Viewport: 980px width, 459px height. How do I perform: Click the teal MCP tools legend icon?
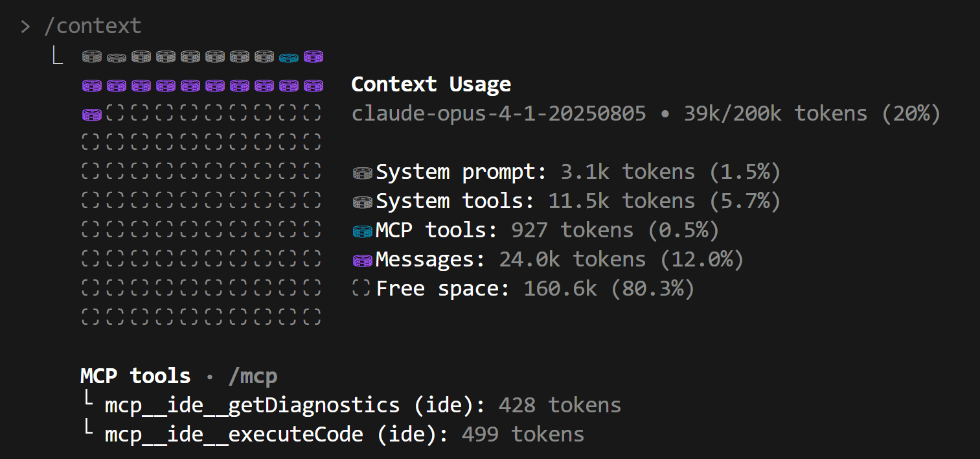(362, 231)
